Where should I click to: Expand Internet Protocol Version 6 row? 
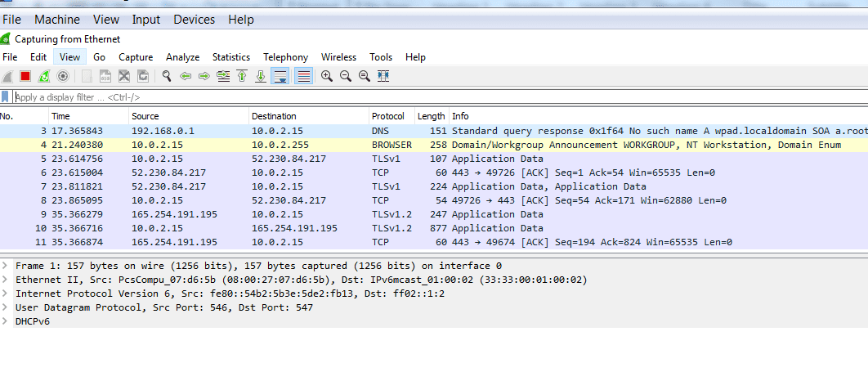click(x=5, y=294)
